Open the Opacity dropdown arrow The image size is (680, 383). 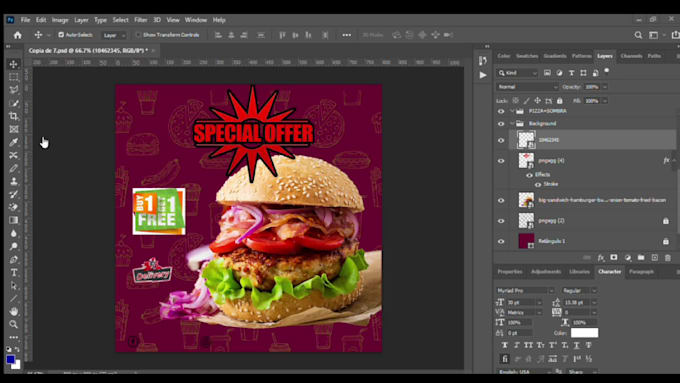[x=605, y=87]
